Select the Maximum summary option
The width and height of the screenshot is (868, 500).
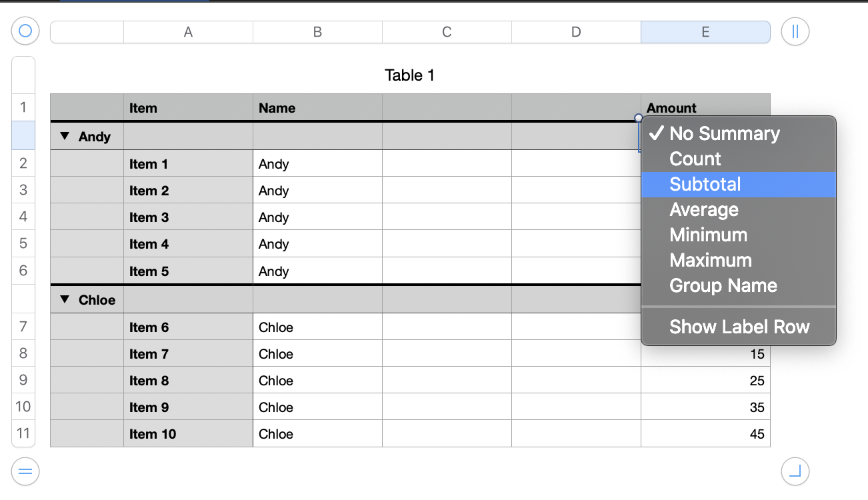[x=711, y=261]
